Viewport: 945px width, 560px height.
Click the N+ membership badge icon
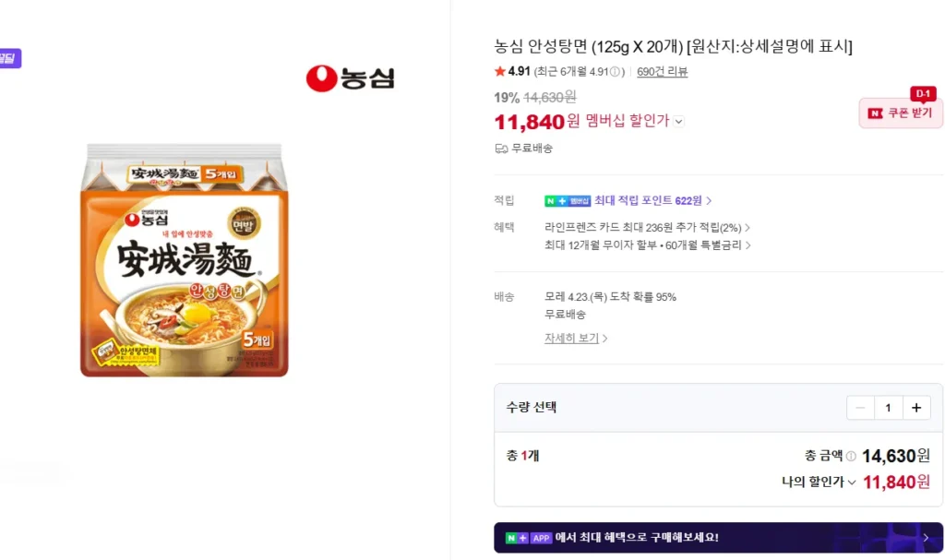point(568,201)
